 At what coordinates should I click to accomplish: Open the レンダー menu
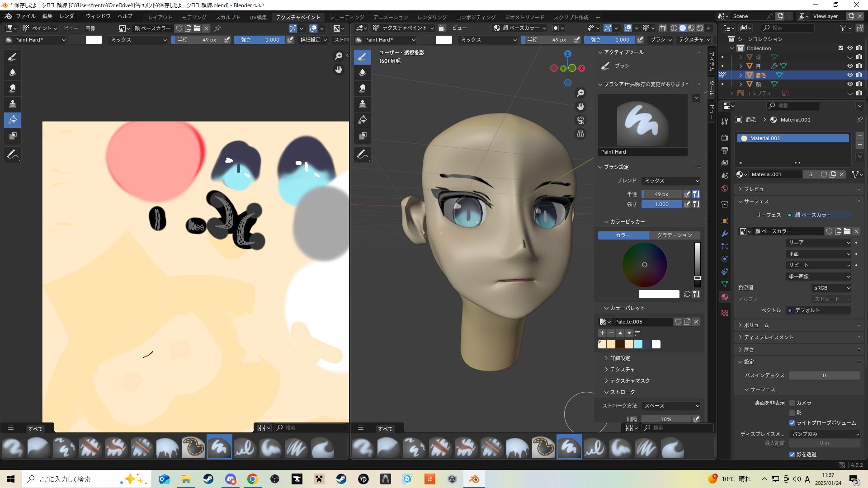click(69, 16)
